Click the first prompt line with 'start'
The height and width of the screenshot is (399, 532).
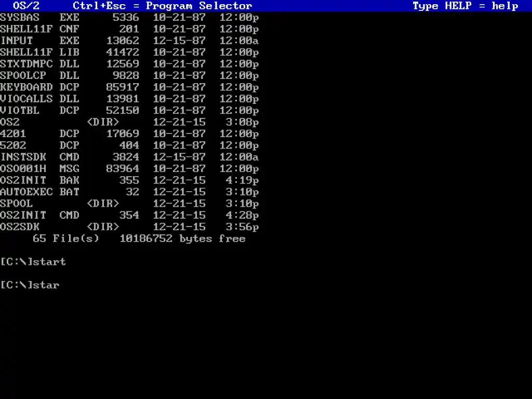click(33, 262)
